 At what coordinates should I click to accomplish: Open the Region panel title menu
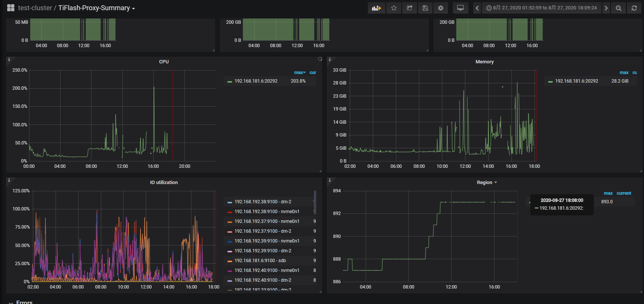[x=486, y=183]
